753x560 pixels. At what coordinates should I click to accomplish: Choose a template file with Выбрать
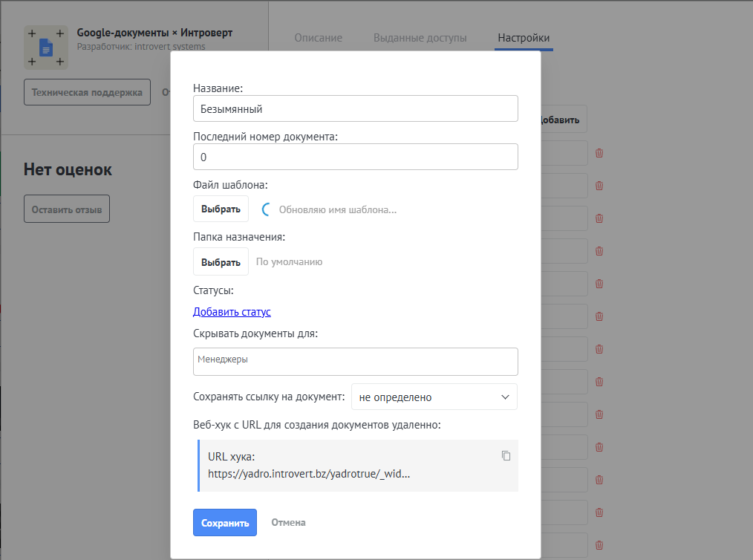[x=221, y=209]
